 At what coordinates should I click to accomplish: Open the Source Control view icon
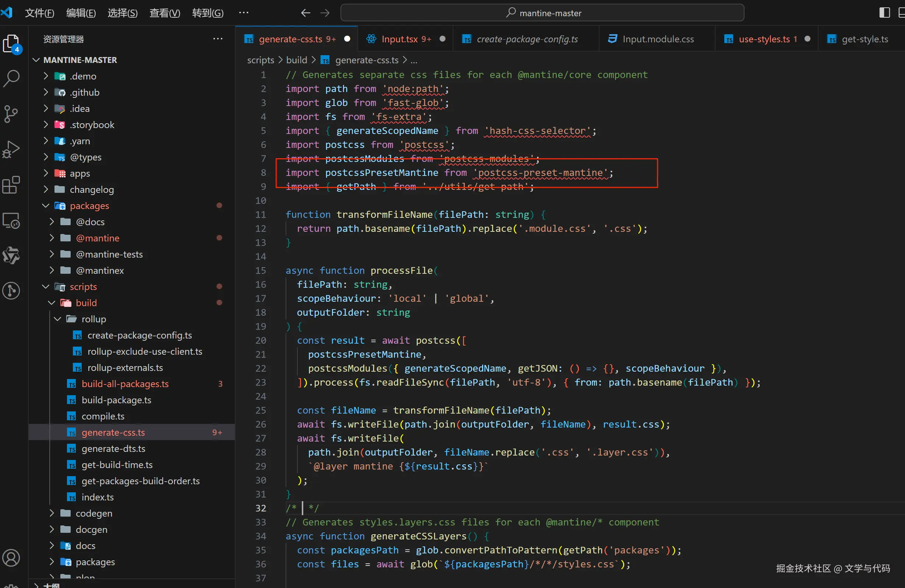click(x=11, y=113)
